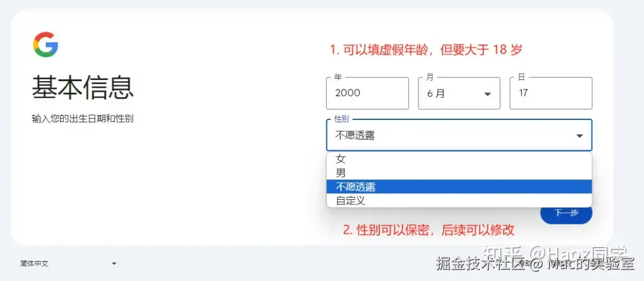This screenshot has height=281, width=644.
Task: Click the arrow beside 简体中文
Action: [x=114, y=264]
